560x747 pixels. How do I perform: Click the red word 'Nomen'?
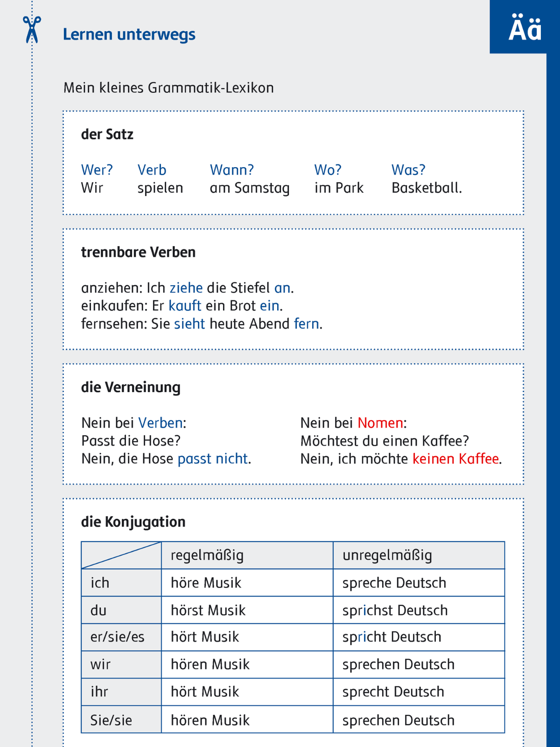point(380,423)
